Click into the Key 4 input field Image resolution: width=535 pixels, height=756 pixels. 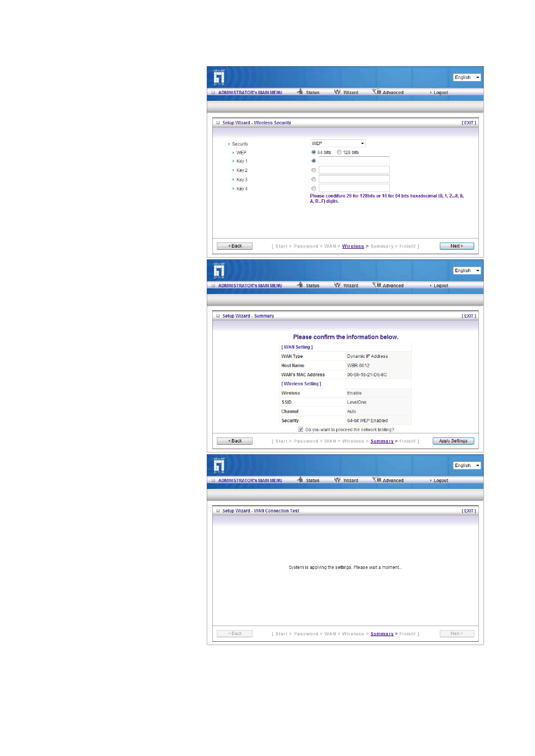pos(354,188)
